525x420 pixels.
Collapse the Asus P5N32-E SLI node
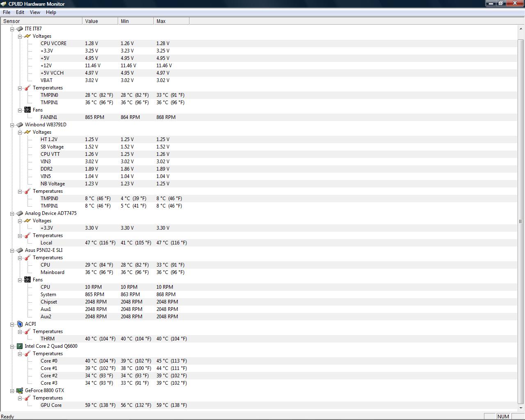tap(12, 250)
